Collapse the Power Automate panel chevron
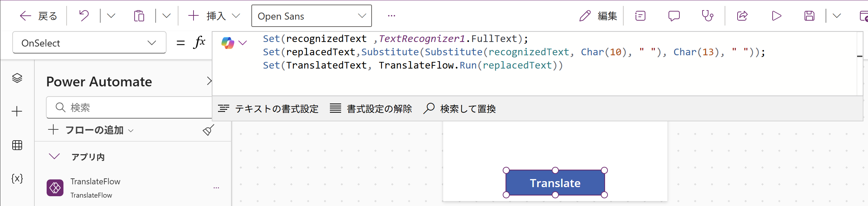The image size is (868, 206). tap(209, 81)
